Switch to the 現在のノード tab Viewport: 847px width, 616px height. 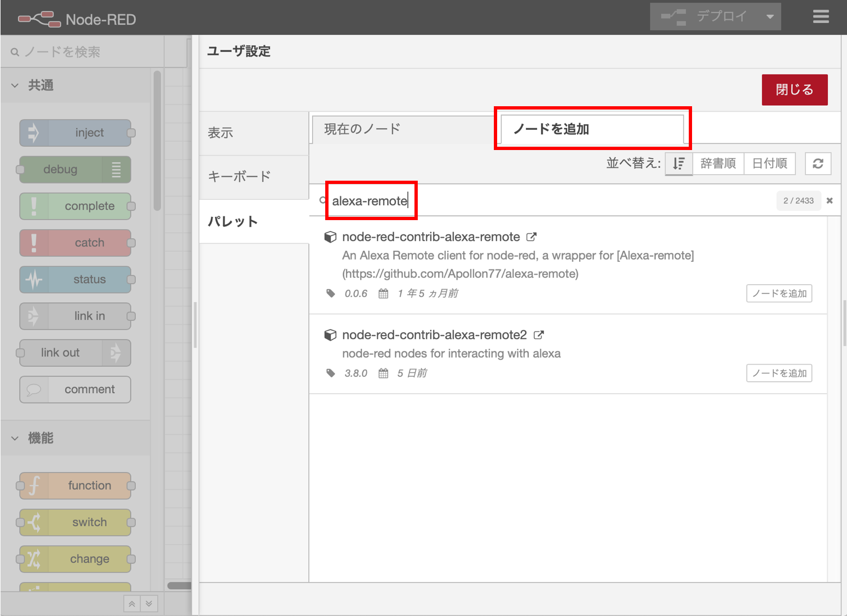361,129
